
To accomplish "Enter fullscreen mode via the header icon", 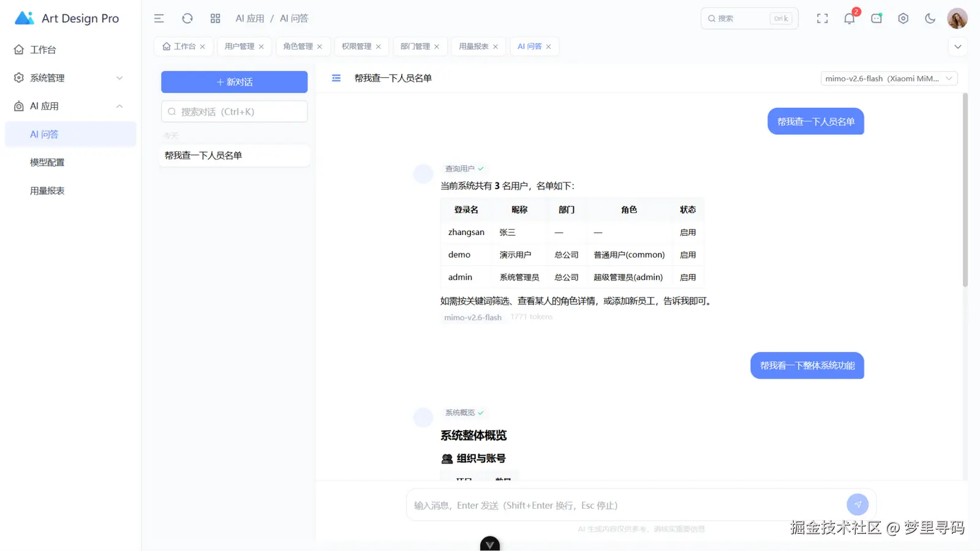I will click(x=822, y=18).
